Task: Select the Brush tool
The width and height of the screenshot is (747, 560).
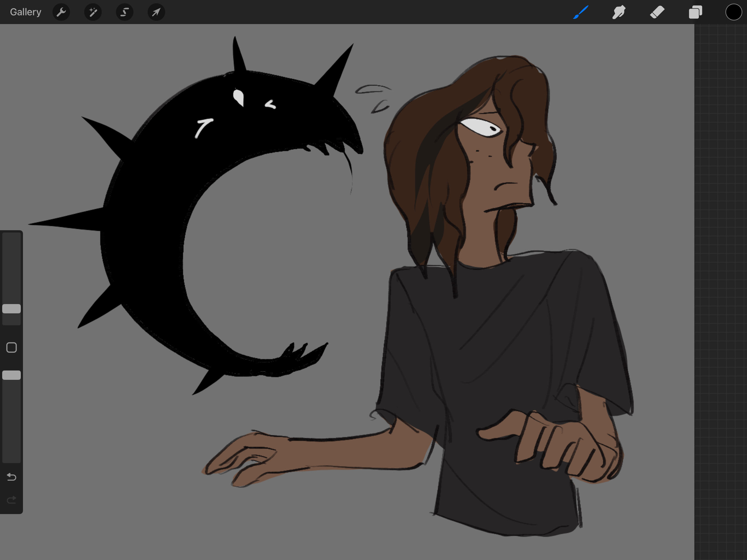Action: pos(581,13)
